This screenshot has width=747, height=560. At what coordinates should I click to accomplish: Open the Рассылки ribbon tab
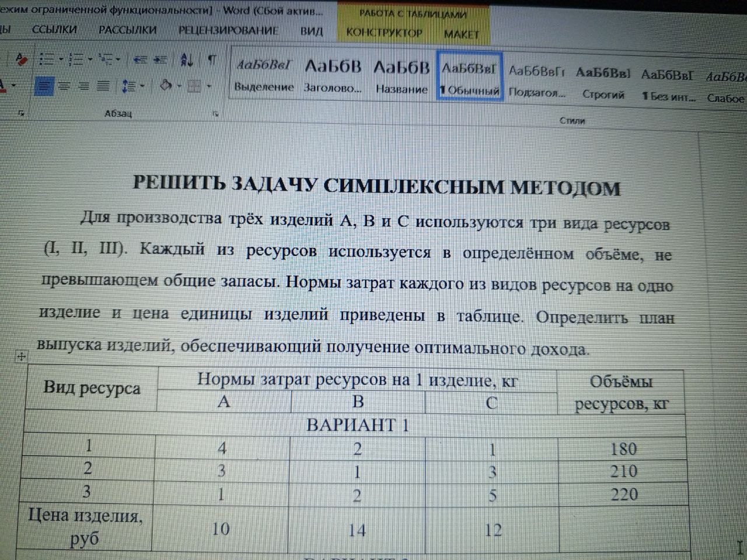127,30
